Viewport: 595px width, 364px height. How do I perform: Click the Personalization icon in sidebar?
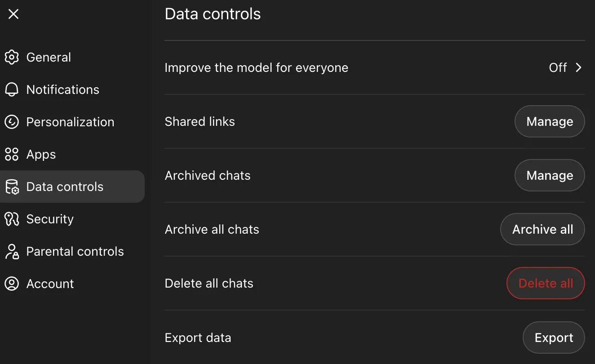[12, 122]
